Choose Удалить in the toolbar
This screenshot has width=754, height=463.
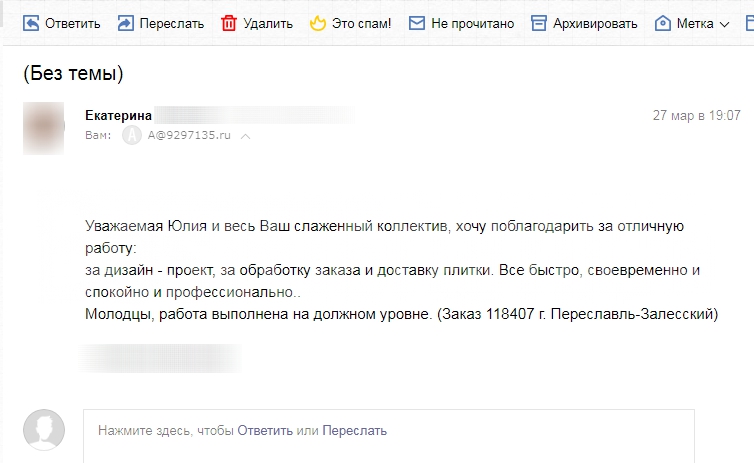pyautogui.click(x=268, y=24)
